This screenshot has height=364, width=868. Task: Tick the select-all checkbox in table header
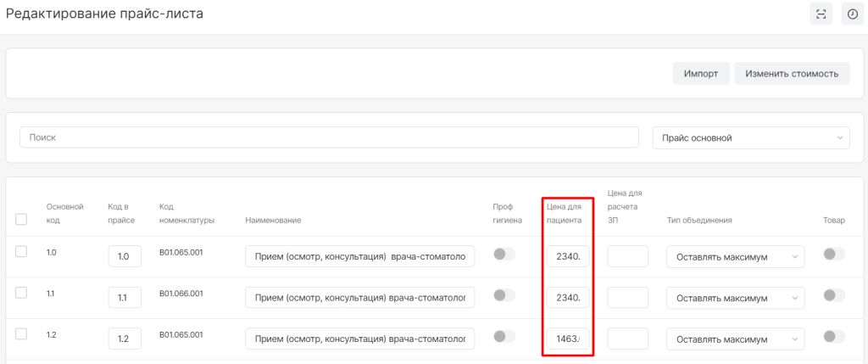pos(22,220)
